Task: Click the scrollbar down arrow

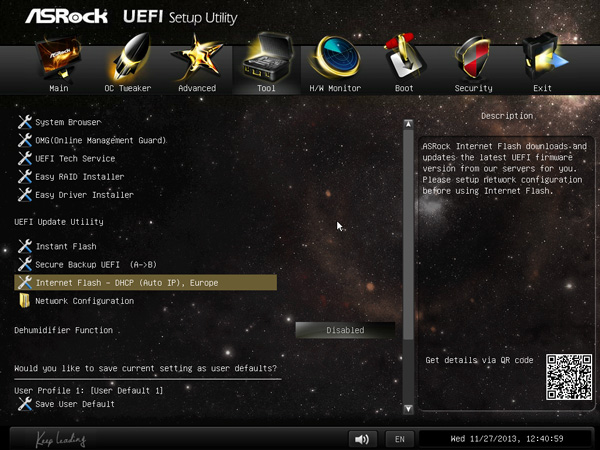Action: [408, 409]
